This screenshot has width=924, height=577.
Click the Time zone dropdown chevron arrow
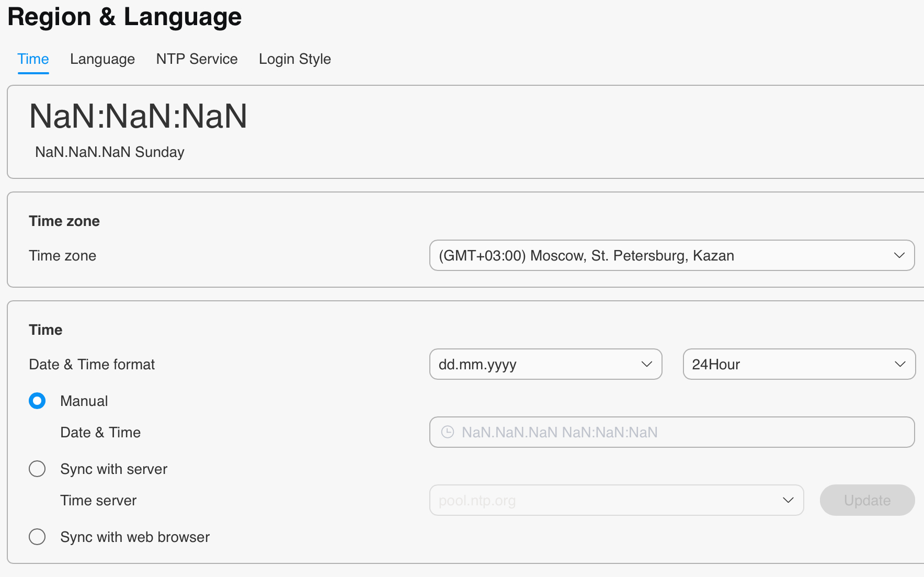click(x=899, y=256)
